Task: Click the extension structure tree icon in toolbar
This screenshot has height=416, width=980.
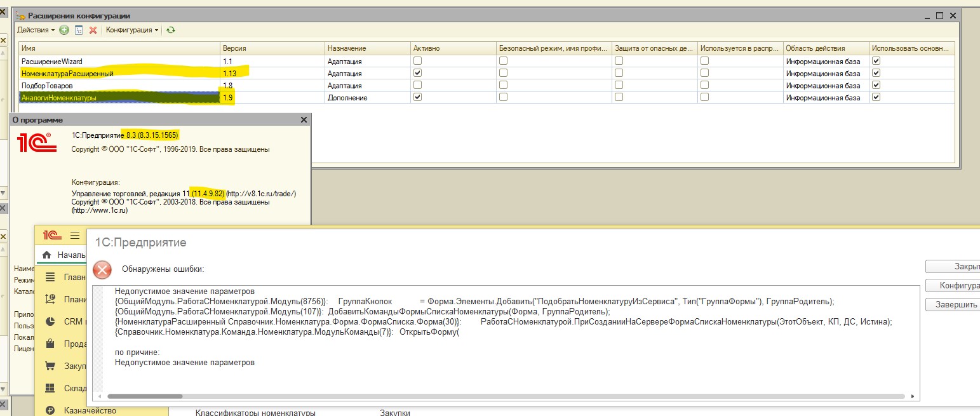Action: (x=79, y=30)
